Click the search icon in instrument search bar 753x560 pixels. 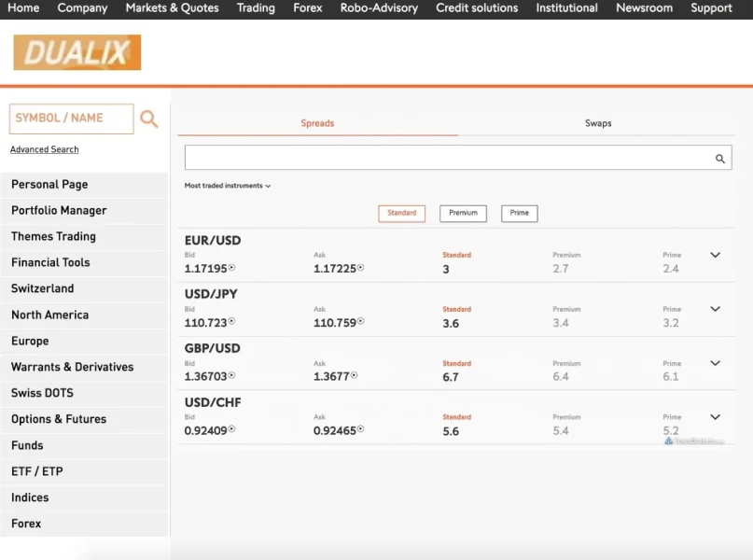(x=719, y=159)
